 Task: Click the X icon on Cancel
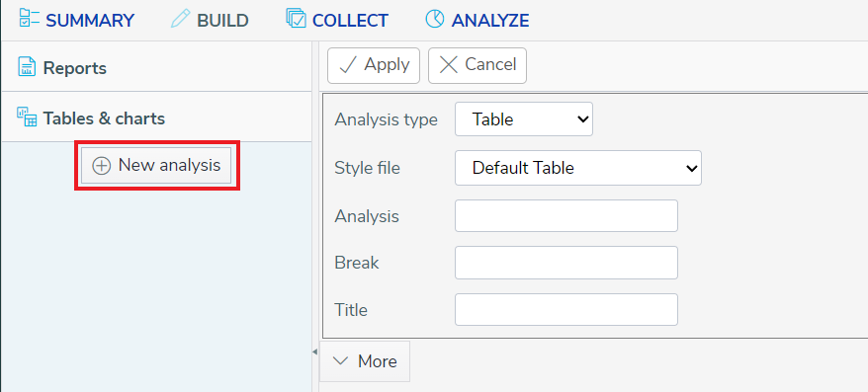tap(449, 65)
